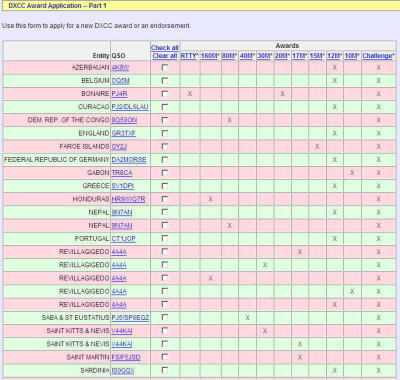Click the 15M X mark in Faroe Islands row
This screenshot has height=380, width=400.
pyautogui.click(x=317, y=146)
